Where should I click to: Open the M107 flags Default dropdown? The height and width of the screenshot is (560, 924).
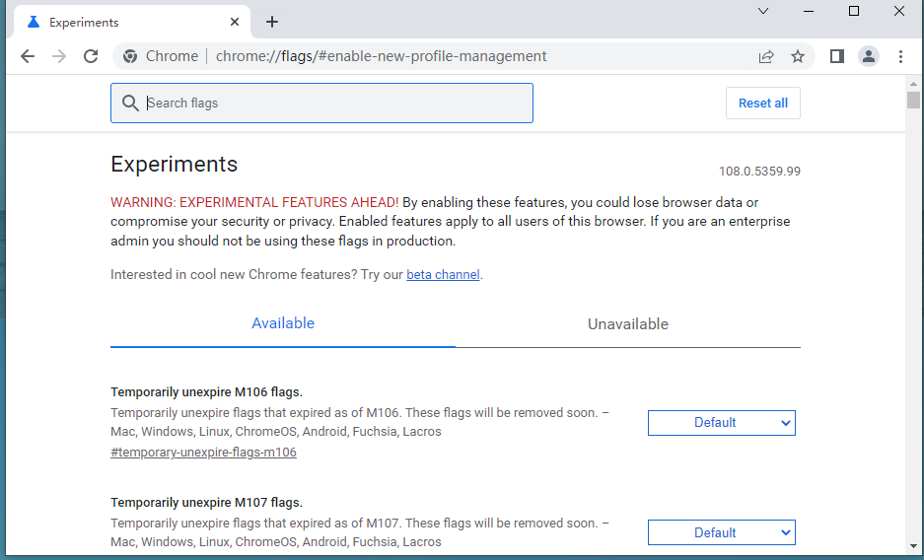[721, 533]
